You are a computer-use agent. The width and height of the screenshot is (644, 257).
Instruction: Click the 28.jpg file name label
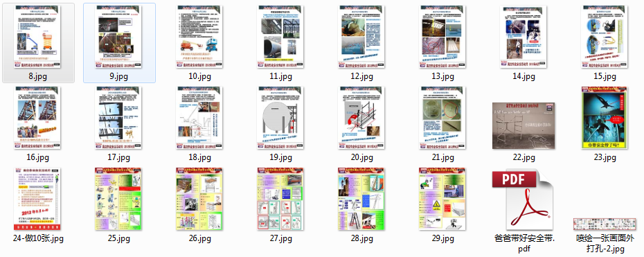pyautogui.click(x=361, y=238)
